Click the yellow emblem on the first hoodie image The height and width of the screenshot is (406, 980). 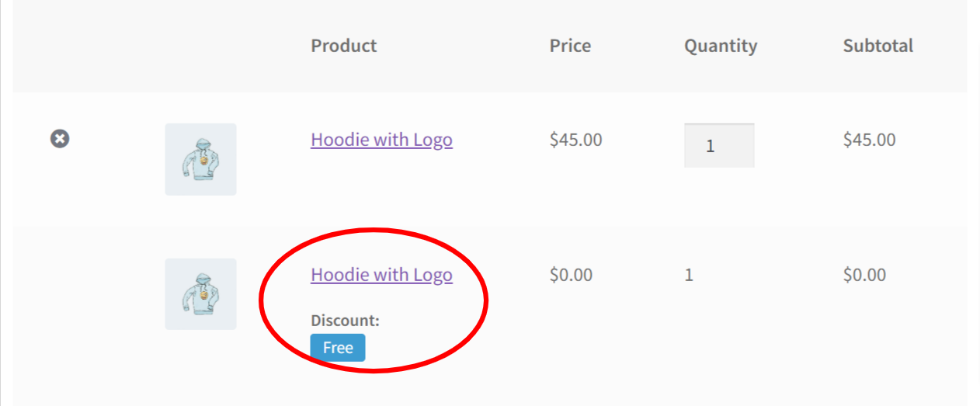point(203,161)
